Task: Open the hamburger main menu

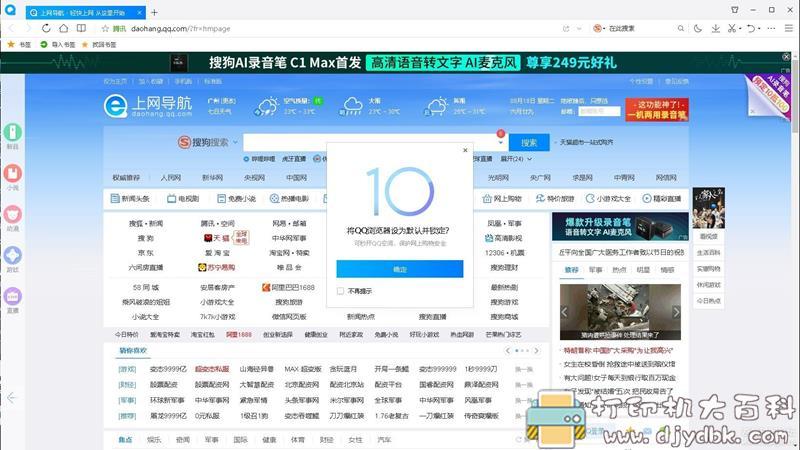Action: [x=789, y=29]
